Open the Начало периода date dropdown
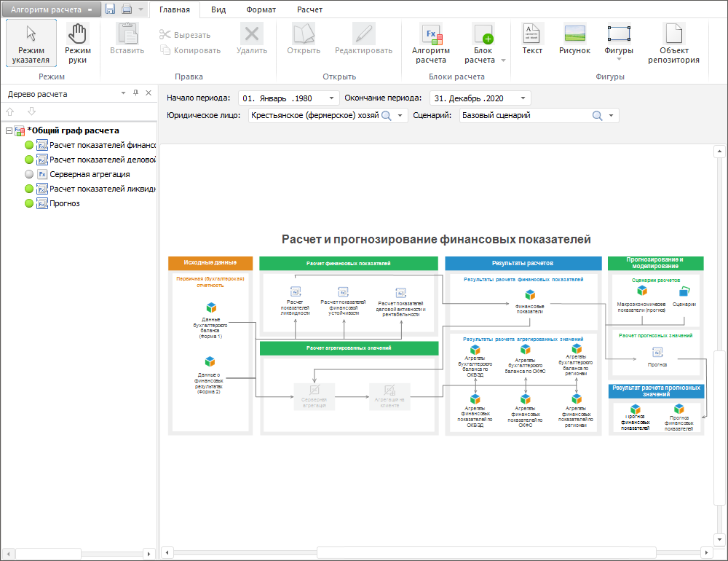Image resolution: width=728 pixels, height=561 pixels. coord(333,98)
